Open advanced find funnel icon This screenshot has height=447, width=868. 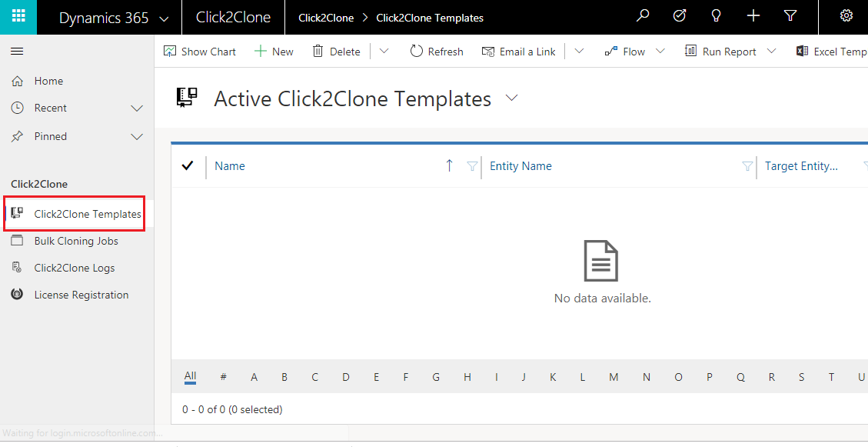point(790,16)
